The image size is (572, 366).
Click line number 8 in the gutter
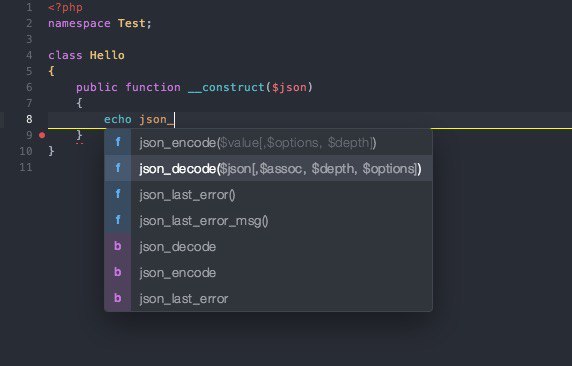click(29, 119)
